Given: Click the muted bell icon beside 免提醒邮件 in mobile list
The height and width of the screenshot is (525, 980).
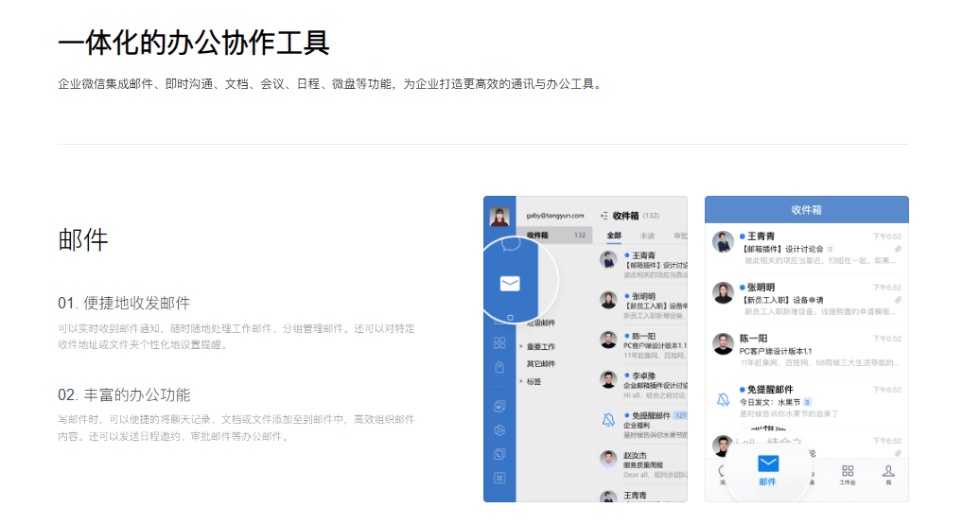Looking at the screenshot, I should [724, 398].
